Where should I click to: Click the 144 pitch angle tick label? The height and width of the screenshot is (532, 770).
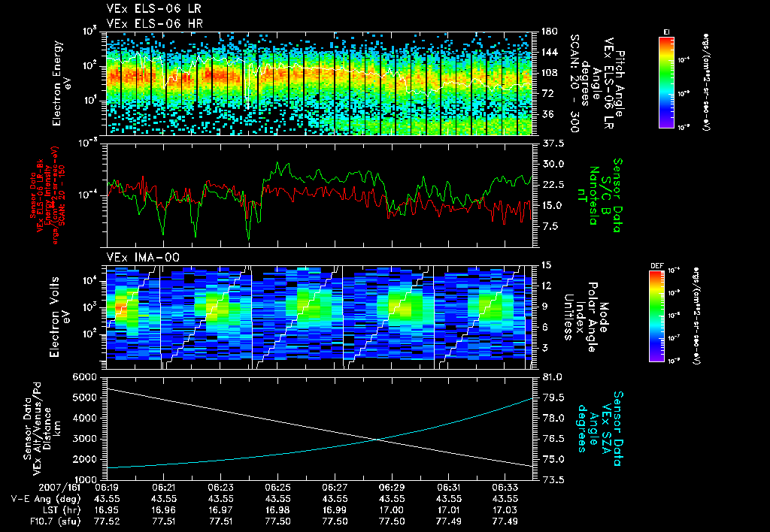click(x=550, y=52)
